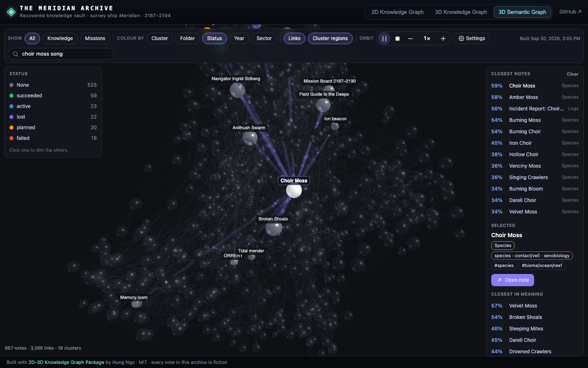Show only Missions notes
The width and height of the screenshot is (588, 368).
point(95,38)
